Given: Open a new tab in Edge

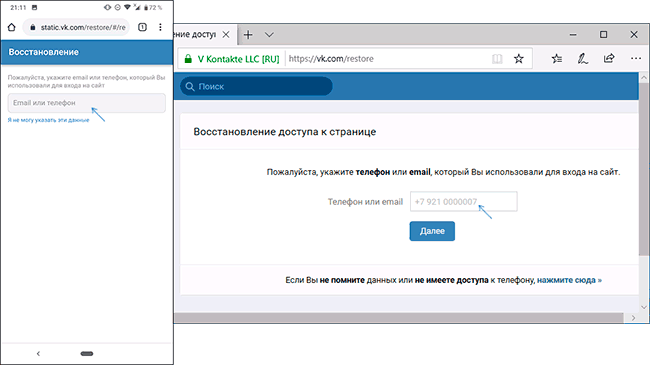Looking at the screenshot, I should point(248,34).
